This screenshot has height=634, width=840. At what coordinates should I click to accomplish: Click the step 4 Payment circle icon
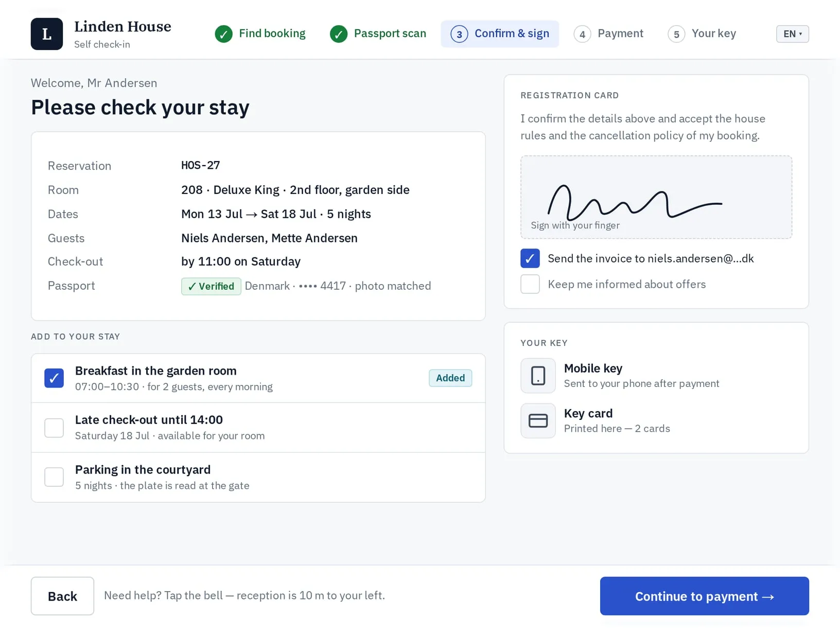point(582,34)
